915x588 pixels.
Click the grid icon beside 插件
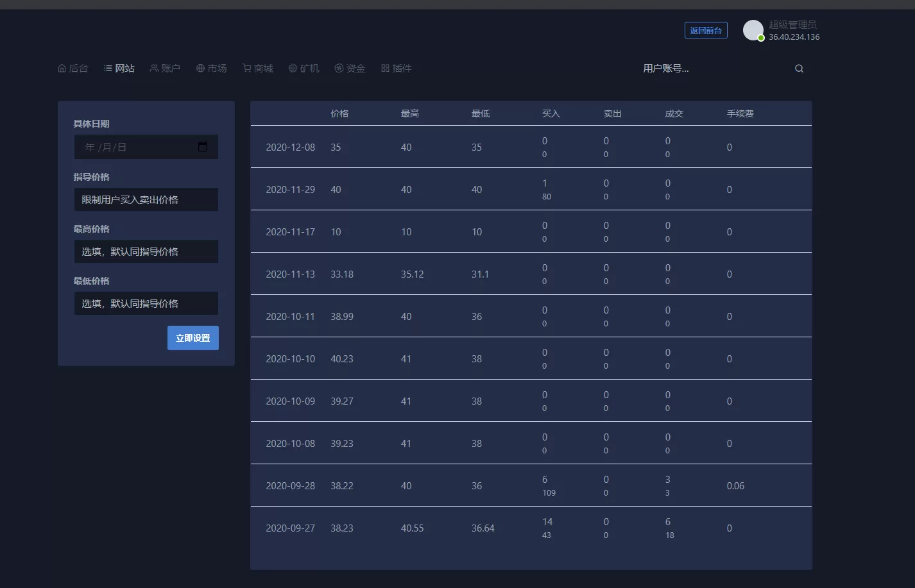385,68
